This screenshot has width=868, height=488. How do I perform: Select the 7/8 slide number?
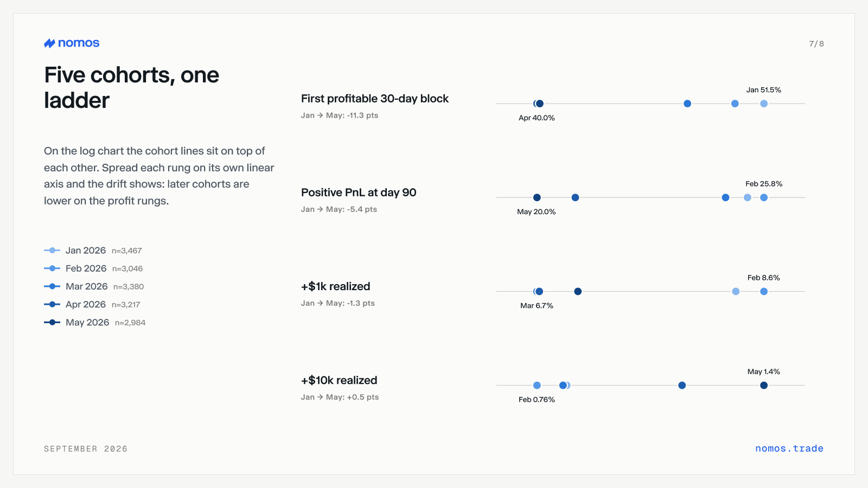tap(816, 44)
